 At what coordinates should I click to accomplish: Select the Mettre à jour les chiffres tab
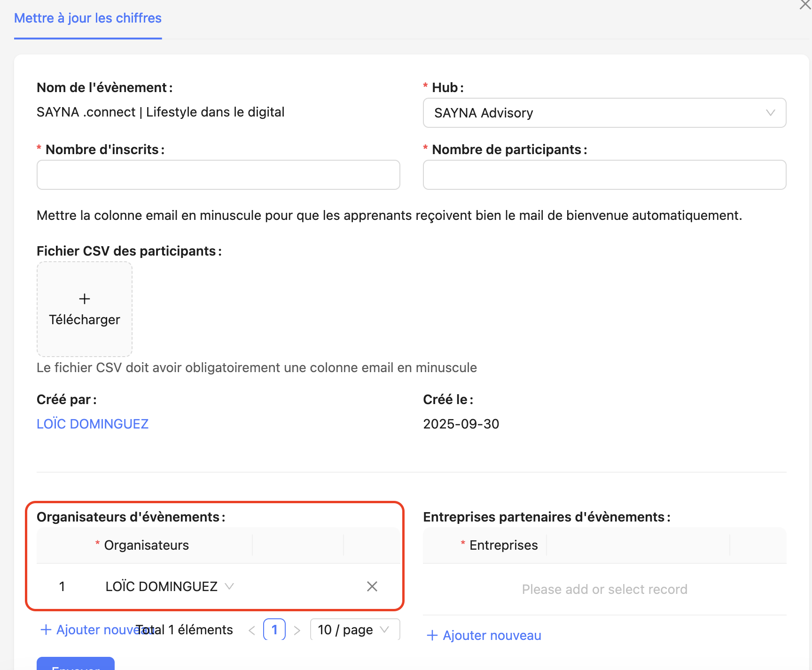[x=88, y=18]
